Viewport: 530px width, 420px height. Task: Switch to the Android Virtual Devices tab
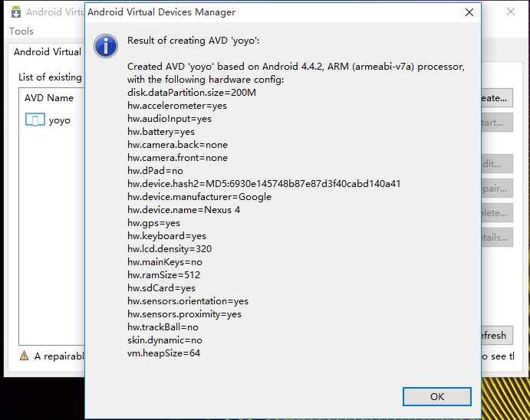[x=48, y=52]
